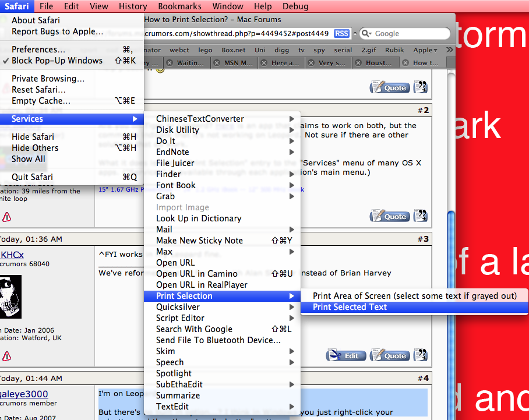This screenshot has height=420, width=529.
Task: Click the Google search magnifier icon
Action: point(365,34)
